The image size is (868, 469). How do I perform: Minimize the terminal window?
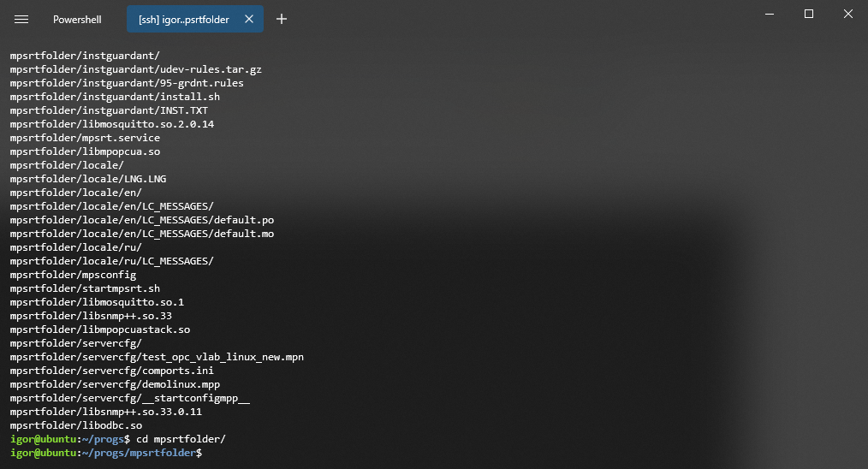[770, 14]
